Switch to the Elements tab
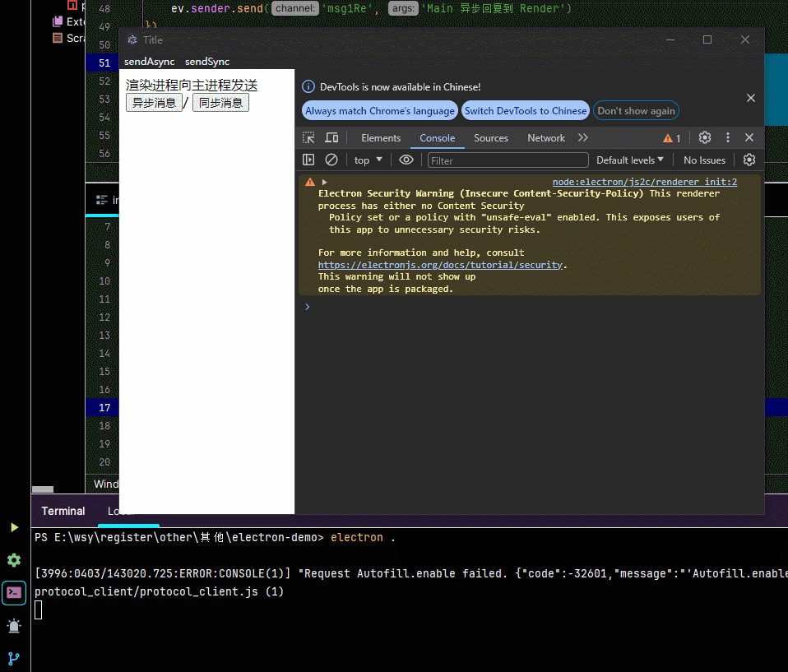Viewport: 788px width, 672px height. click(x=381, y=138)
